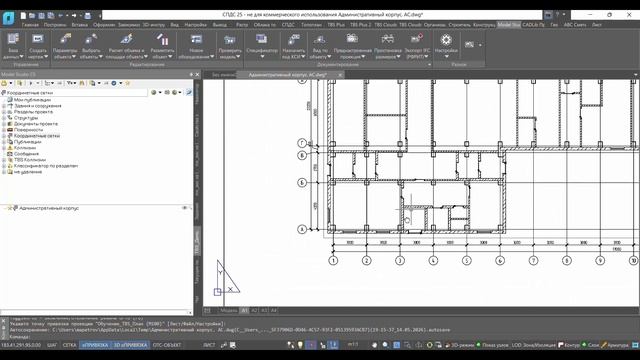Open the Вставка ribbon tab
Image resolution: width=640 pixels, height=360 pixels.
(x=79, y=25)
